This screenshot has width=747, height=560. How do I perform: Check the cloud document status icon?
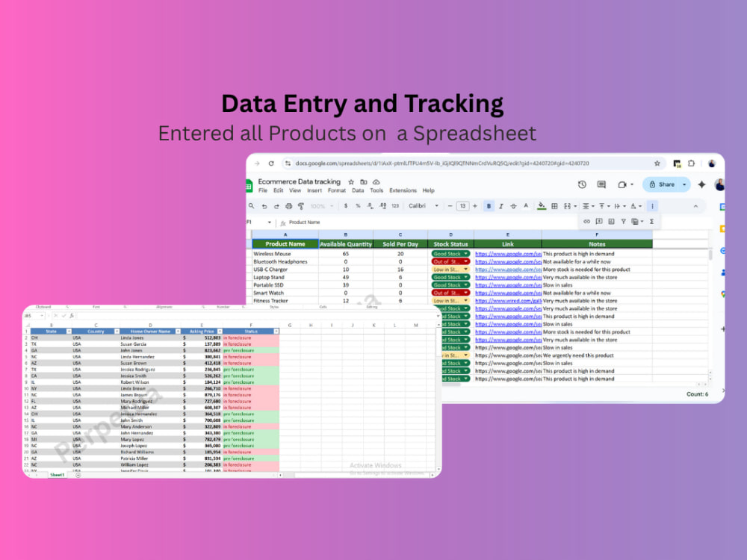coord(376,182)
